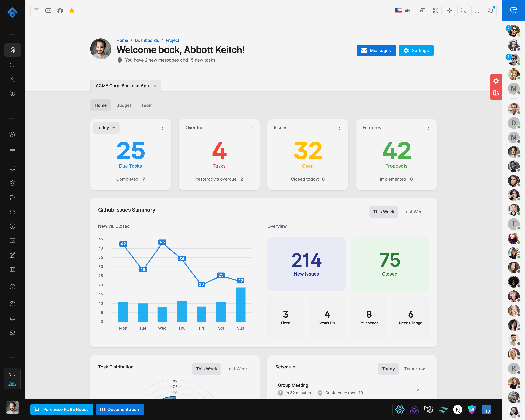Click Purchase FUSE React button
The width and height of the screenshot is (525, 420).
click(x=61, y=409)
